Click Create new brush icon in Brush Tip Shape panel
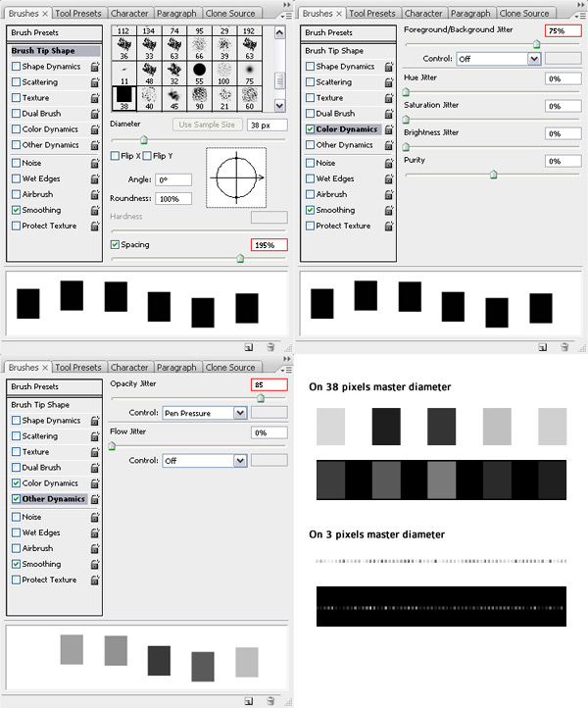The image size is (588, 708). pos(249,347)
